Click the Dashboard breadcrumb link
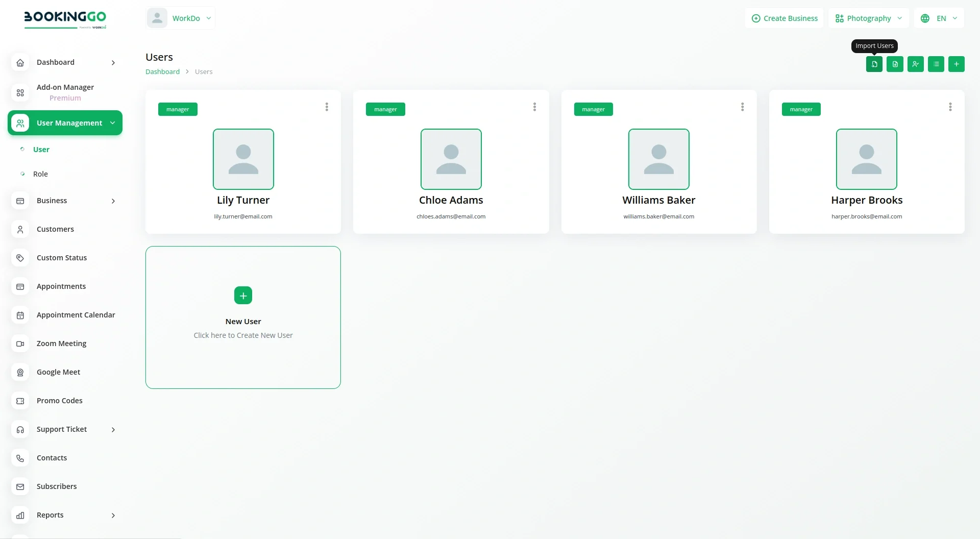 pyautogui.click(x=162, y=72)
